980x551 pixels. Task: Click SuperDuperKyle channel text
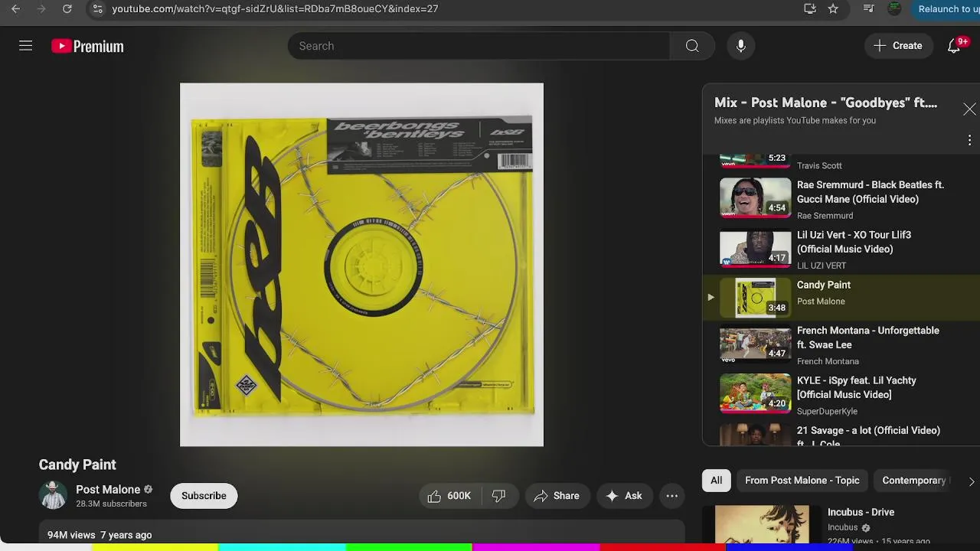point(827,411)
